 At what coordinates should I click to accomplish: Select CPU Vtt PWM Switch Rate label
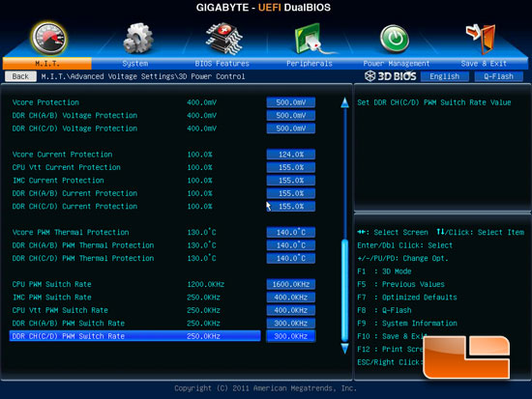[x=60, y=310]
